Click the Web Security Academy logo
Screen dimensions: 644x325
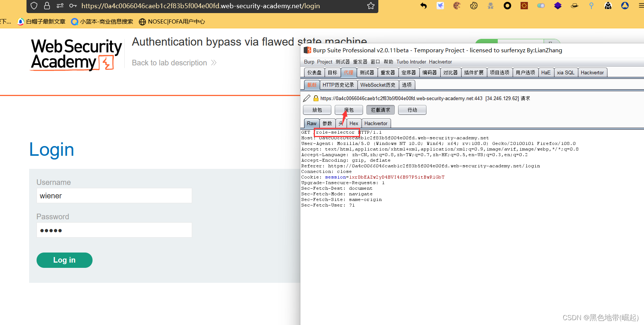coord(76,55)
